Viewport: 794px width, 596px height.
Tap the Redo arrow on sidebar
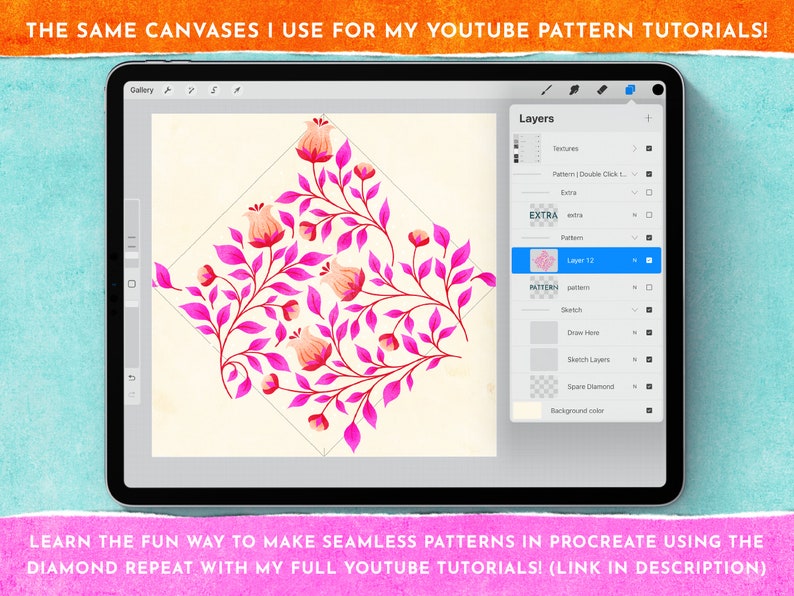132,394
